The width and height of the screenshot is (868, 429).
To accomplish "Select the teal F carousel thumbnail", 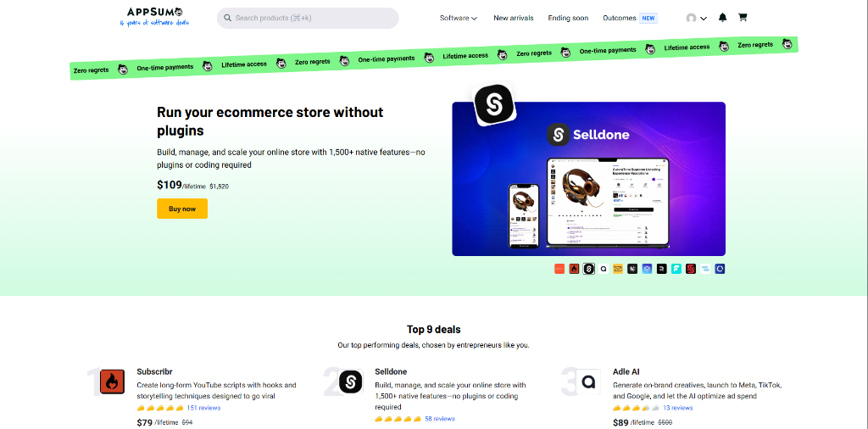I will (x=676, y=269).
